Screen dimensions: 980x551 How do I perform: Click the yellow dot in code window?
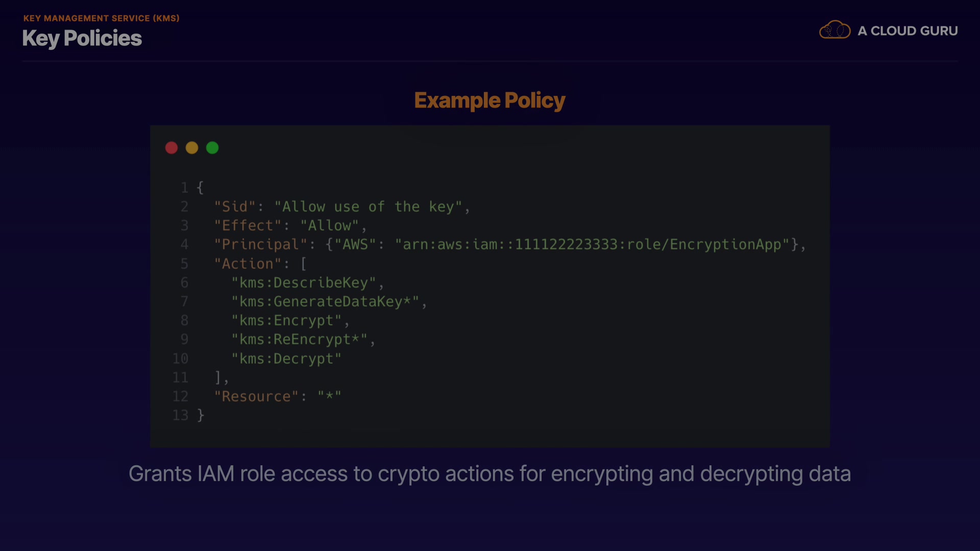tap(192, 148)
